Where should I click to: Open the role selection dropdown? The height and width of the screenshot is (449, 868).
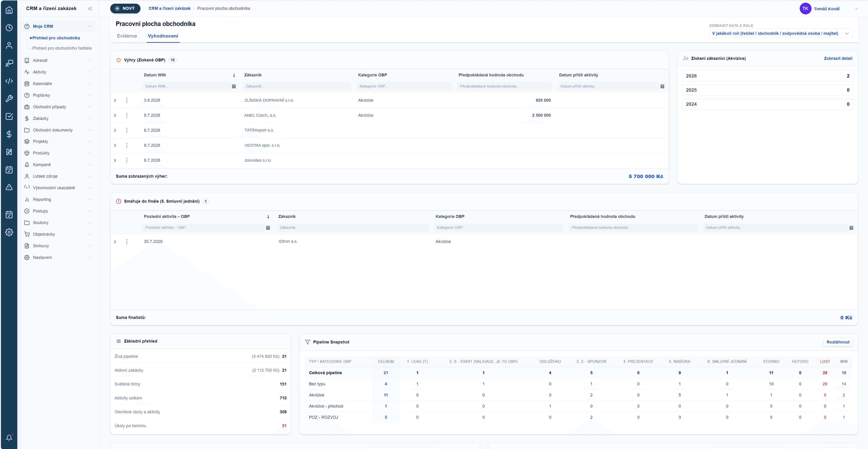pos(780,33)
